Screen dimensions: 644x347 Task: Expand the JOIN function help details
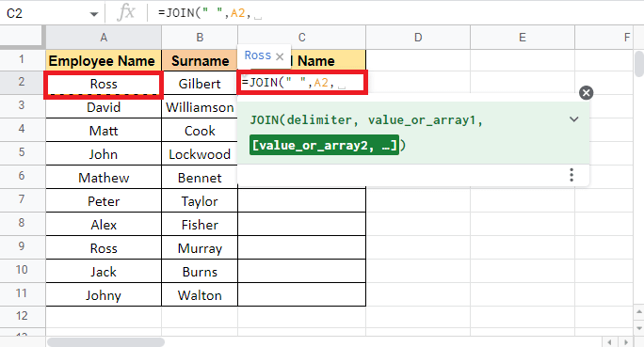pyautogui.click(x=573, y=119)
